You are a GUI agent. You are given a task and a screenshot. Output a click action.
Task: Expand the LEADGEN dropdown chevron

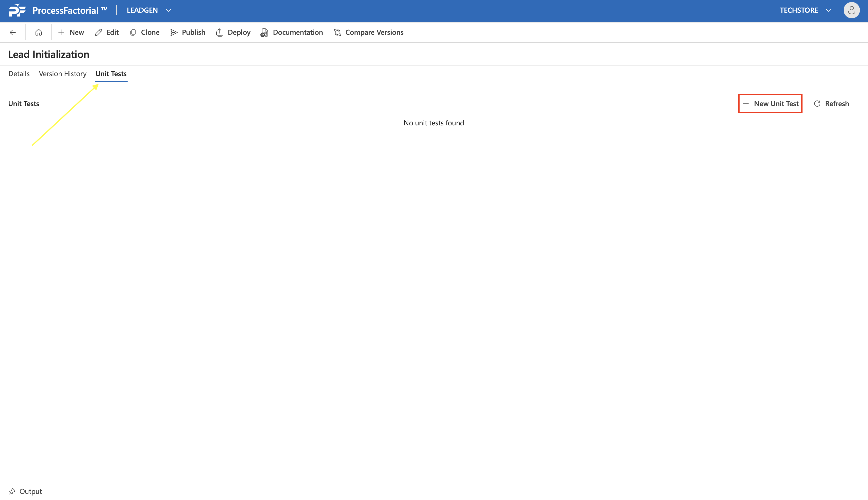coord(169,10)
